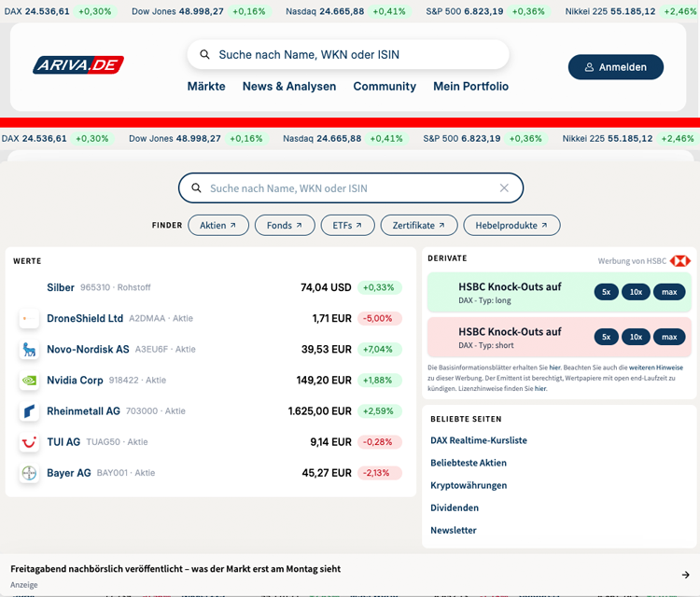This screenshot has height=597, width=700.
Task: Open the Aktien finder
Action: click(x=218, y=226)
